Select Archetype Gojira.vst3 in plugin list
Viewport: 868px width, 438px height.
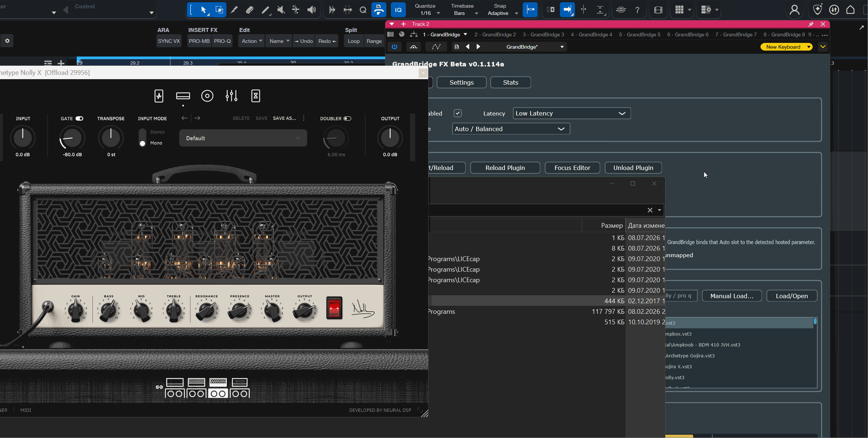click(740, 356)
